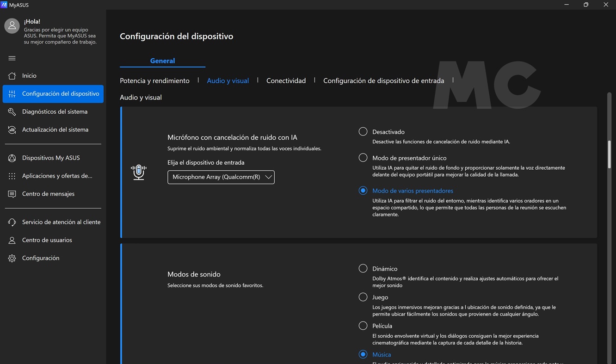Viewport: 616px width, 364px height.
Task: Open the Microphone Array input device dropdown
Action: point(221,177)
